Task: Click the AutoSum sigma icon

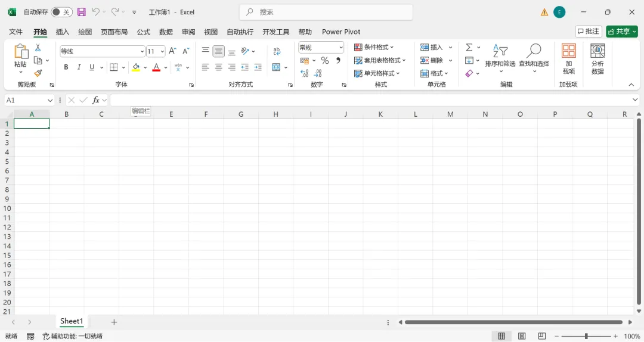Action: [x=469, y=47]
